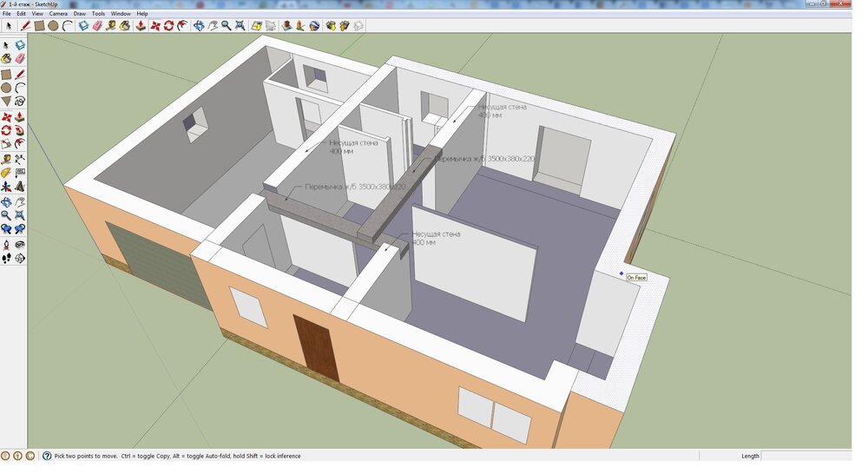
Task: Open the Draw menu
Action: pyautogui.click(x=80, y=14)
